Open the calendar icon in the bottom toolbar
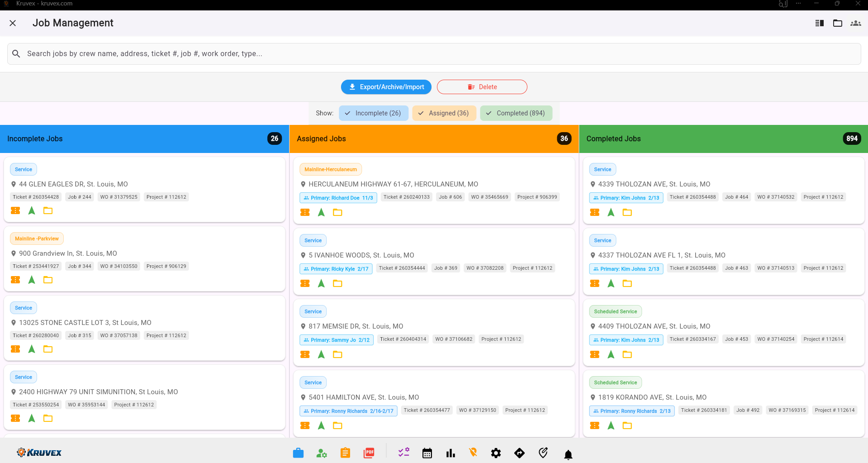 [427, 453]
